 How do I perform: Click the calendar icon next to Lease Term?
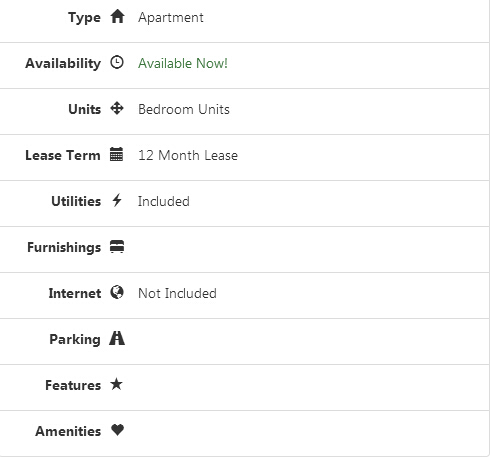(x=117, y=154)
